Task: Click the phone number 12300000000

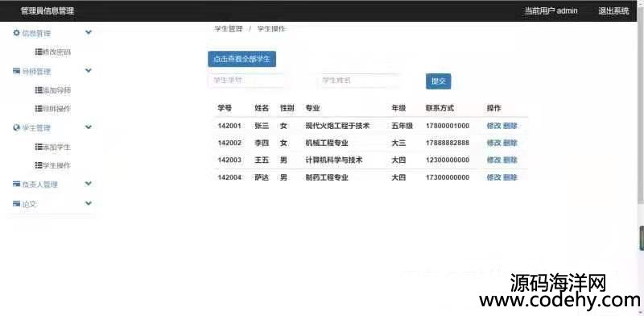Action: pos(448,160)
